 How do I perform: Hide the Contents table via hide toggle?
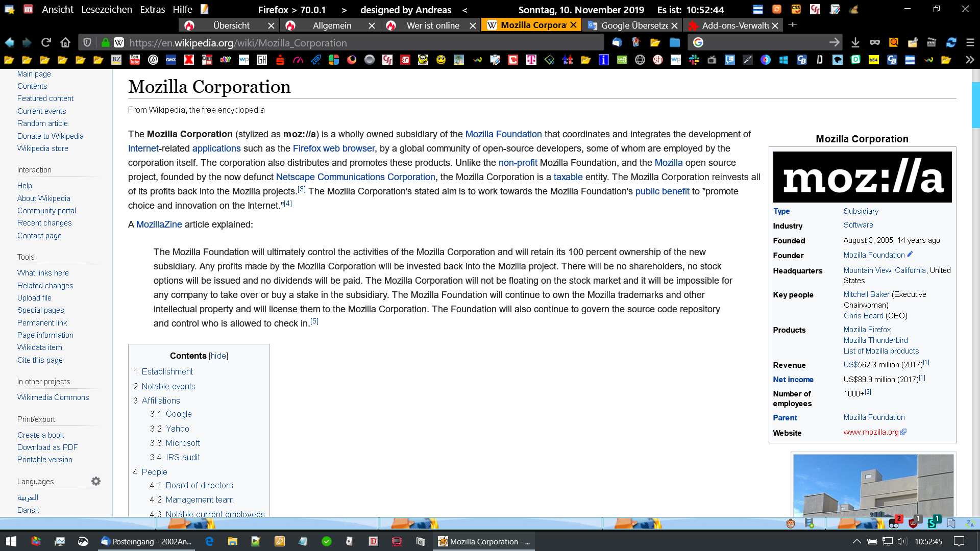tap(218, 356)
